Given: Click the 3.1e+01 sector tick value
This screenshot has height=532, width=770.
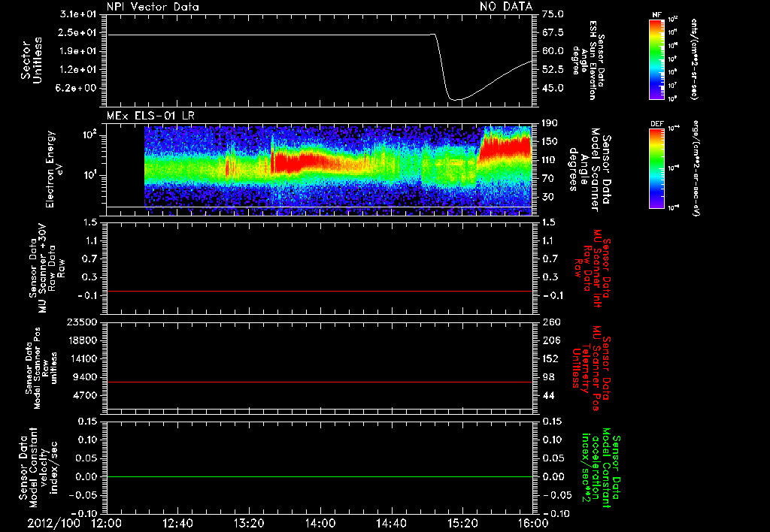Looking at the screenshot, I should tap(77, 14).
